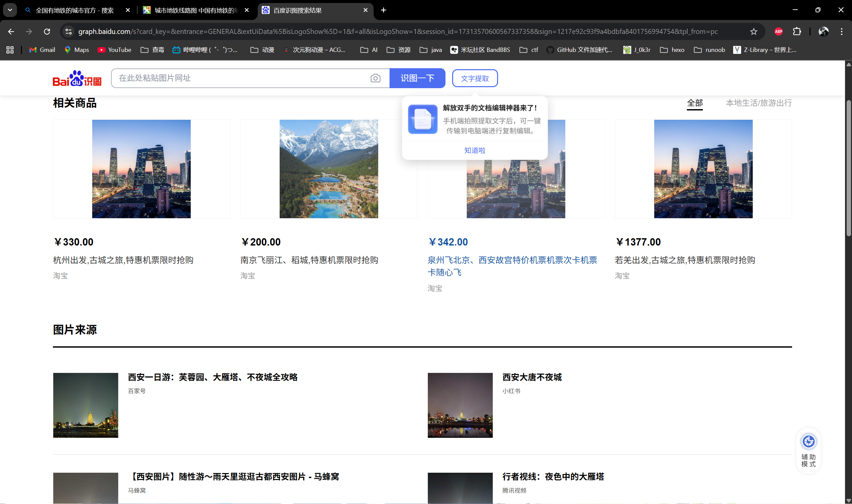Bookmark this page with the star icon
Screen dimensions: 852x504
click(753, 32)
